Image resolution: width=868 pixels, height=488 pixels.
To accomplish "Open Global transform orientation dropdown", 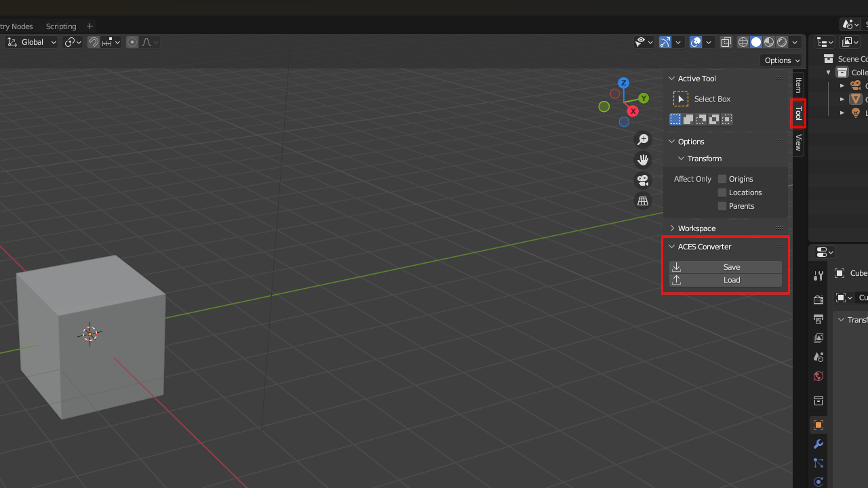I will 32,42.
